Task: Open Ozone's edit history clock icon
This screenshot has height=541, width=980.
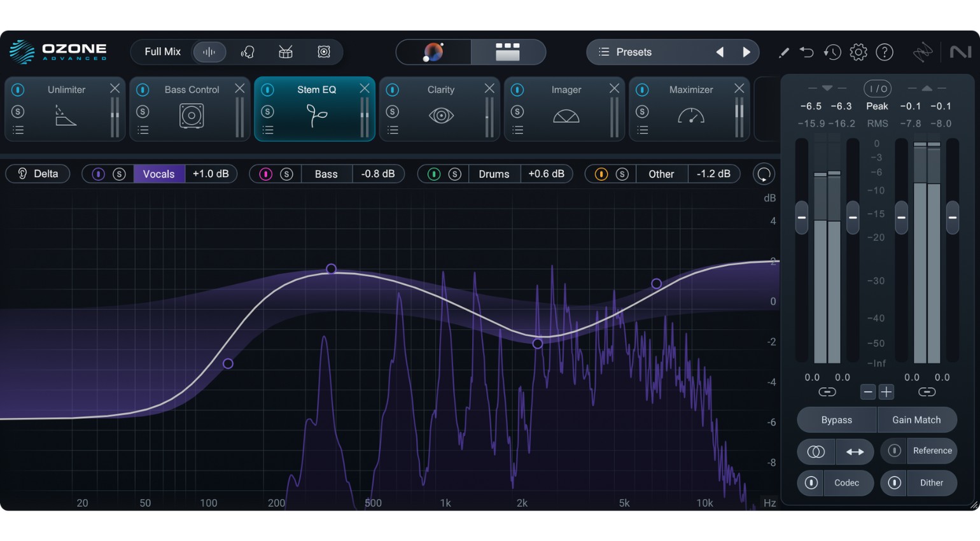Action: click(x=832, y=52)
